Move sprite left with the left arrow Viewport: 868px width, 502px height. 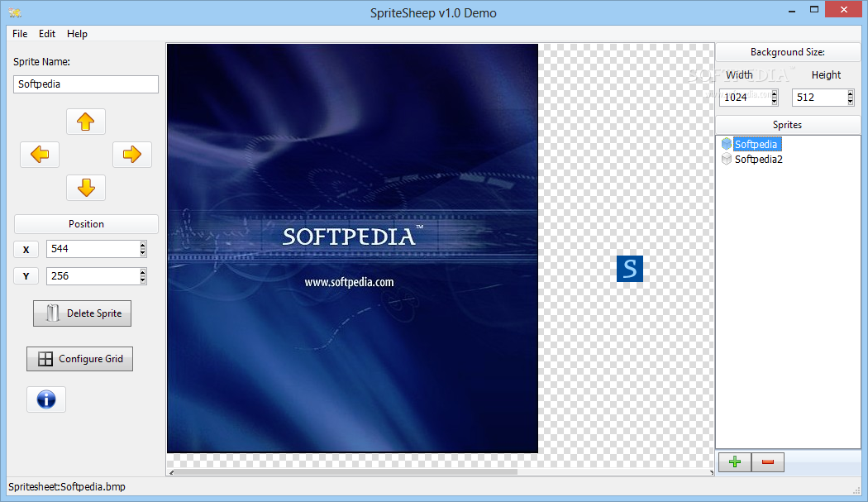40,154
